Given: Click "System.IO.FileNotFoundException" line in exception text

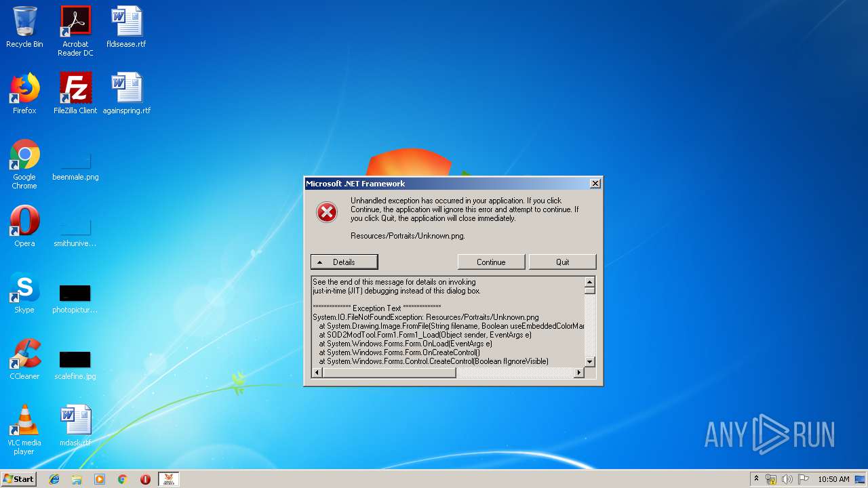Looking at the screenshot, I should (425, 317).
